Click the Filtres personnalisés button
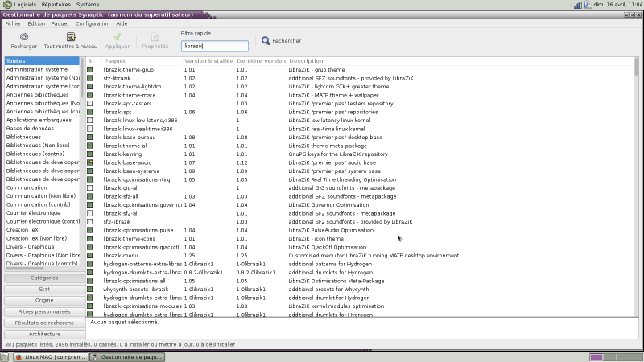 click(x=44, y=311)
